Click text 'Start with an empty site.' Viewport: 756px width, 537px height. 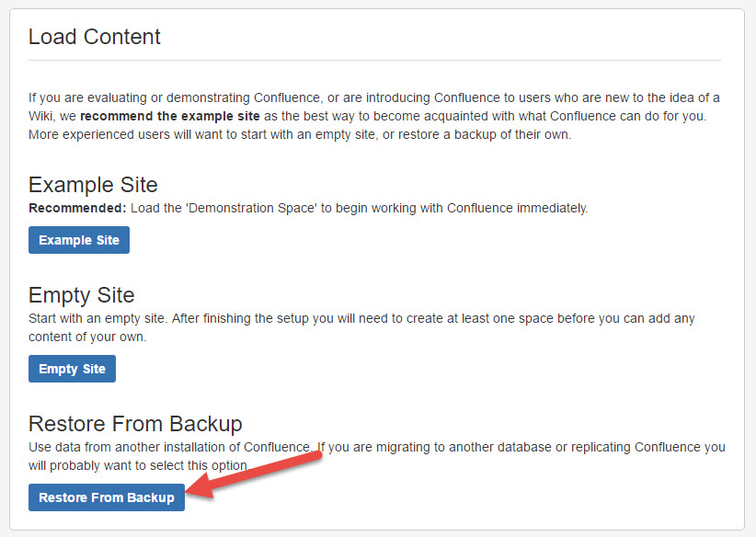97,319
